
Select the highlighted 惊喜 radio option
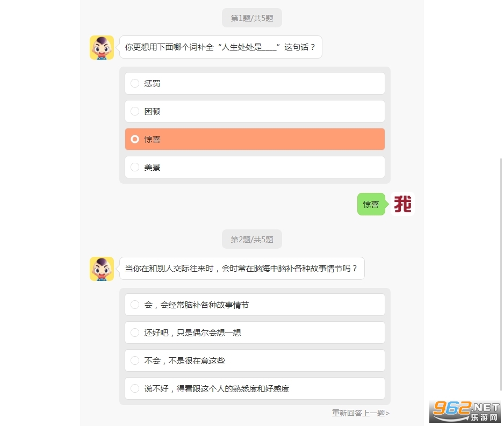click(x=255, y=139)
